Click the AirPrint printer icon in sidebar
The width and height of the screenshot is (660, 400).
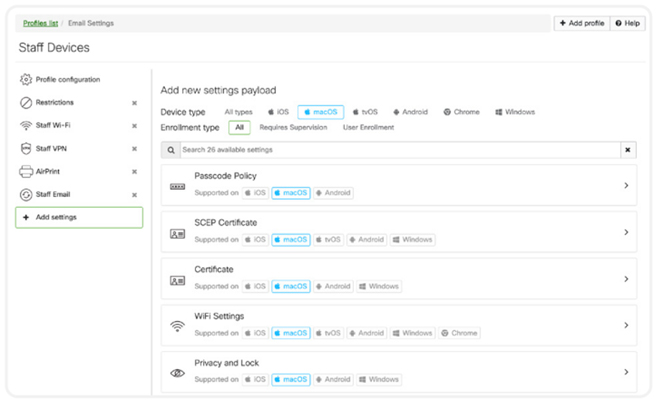(26, 171)
